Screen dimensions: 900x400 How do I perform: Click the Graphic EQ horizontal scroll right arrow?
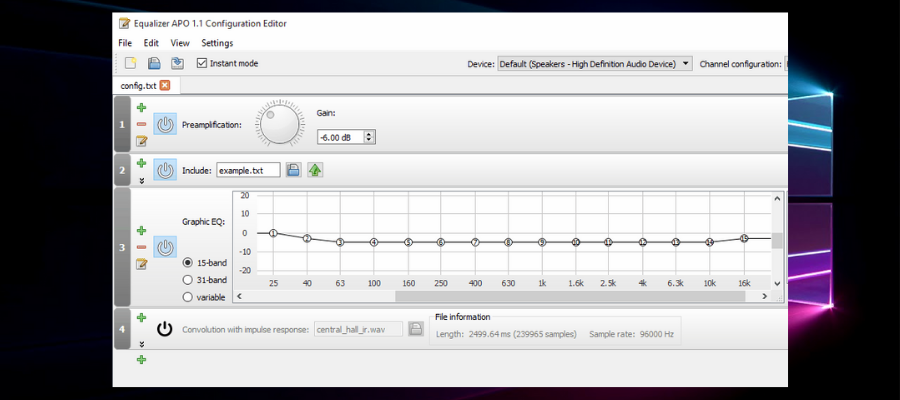(765, 296)
